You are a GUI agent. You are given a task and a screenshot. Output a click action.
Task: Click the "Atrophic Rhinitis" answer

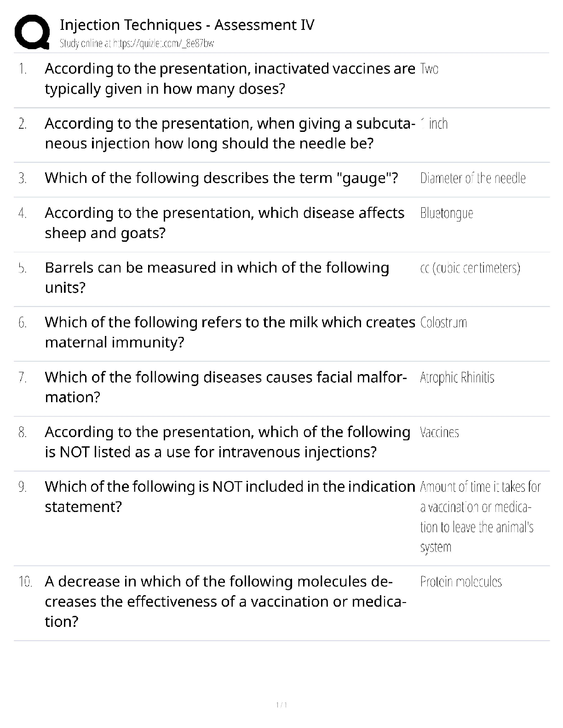point(457,378)
